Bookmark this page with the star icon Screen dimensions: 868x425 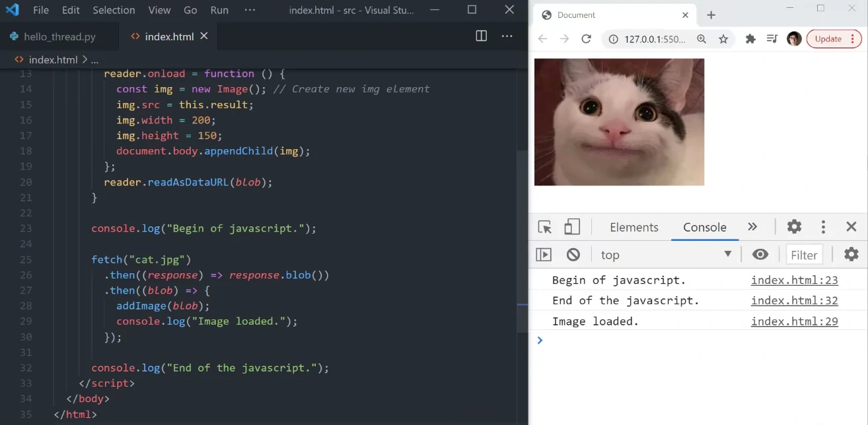[723, 39]
